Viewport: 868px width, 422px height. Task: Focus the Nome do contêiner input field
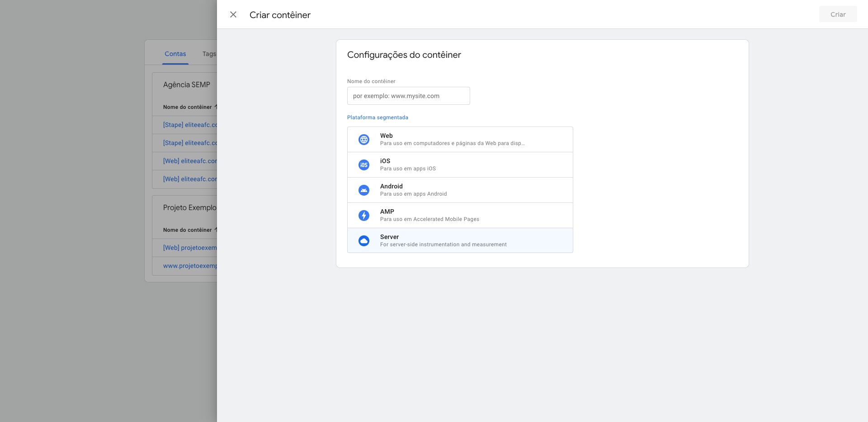coord(408,96)
